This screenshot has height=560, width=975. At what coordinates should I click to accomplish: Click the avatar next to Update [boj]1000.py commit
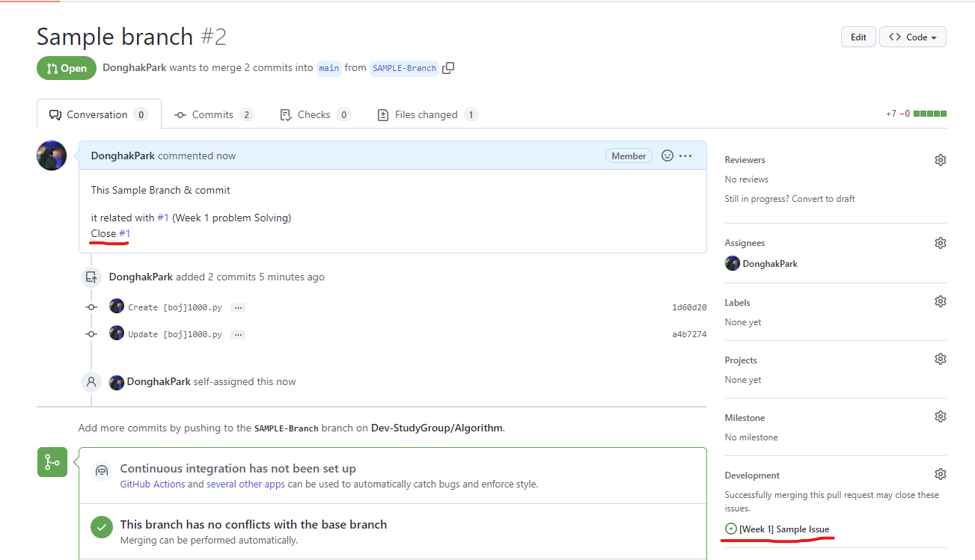click(x=117, y=333)
